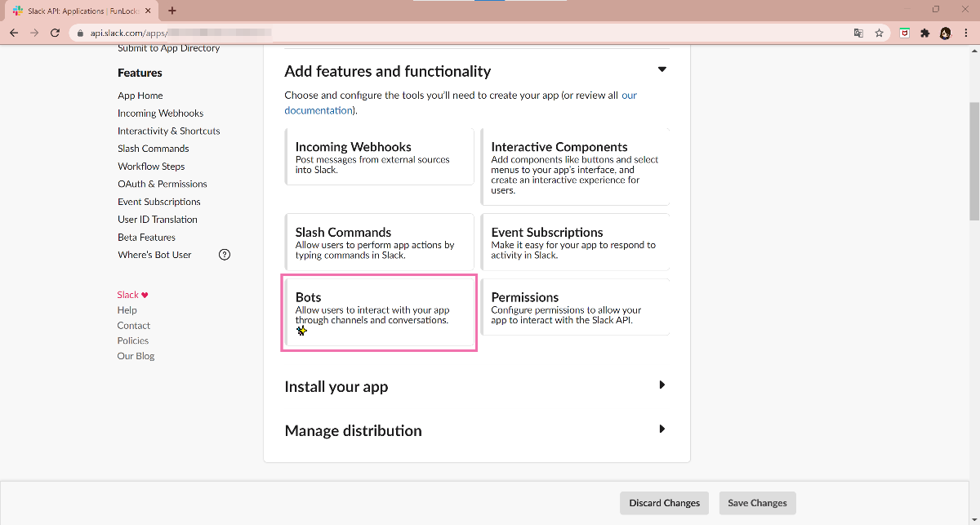Click the translate page icon in address bar
Image resolution: width=980 pixels, height=525 pixels.
coord(858,33)
